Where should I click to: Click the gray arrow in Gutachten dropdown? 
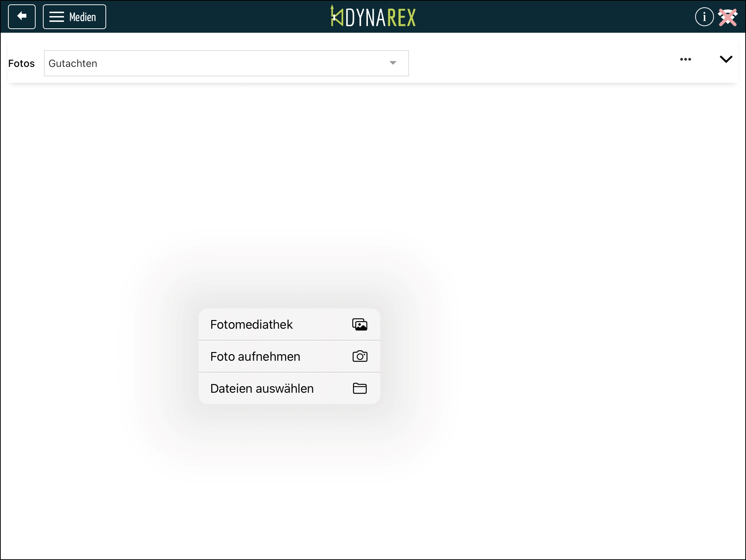[393, 63]
